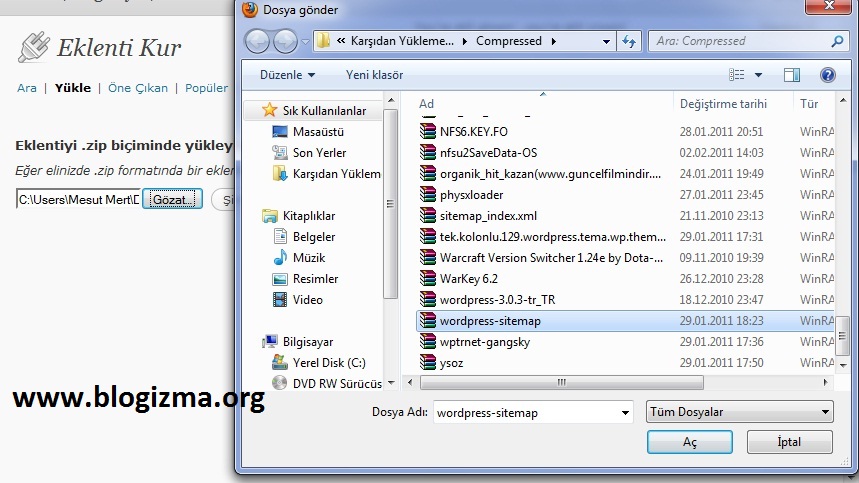Click 'Compressed' breadcrumb segment
The height and width of the screenshot is (483, 859).
point(508,41)
